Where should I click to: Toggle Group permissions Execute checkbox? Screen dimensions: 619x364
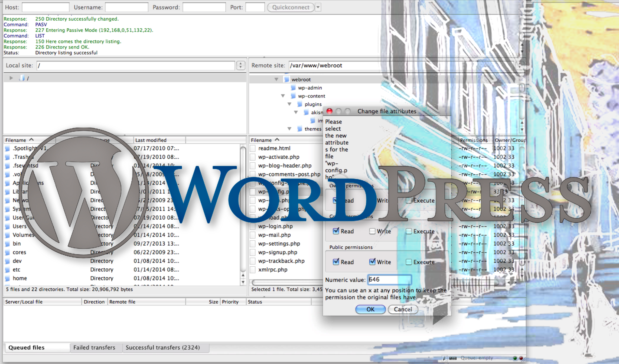click(408, 231)
